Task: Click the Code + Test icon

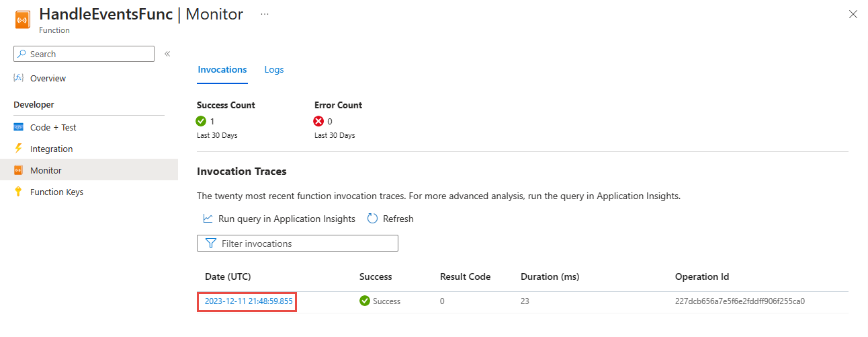Action: 19,127
